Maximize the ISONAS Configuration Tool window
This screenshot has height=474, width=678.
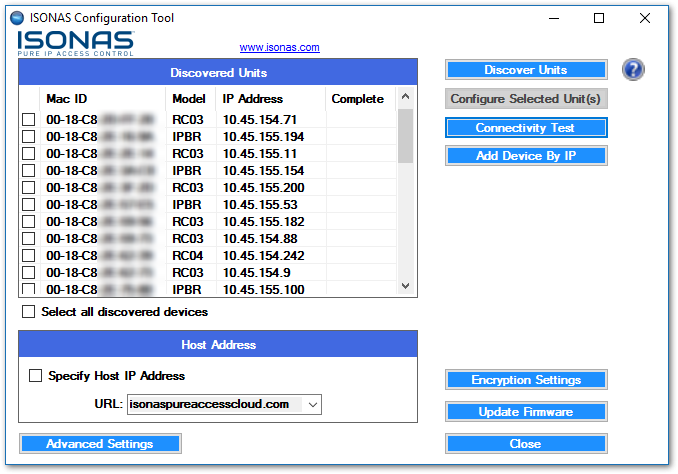599,18
